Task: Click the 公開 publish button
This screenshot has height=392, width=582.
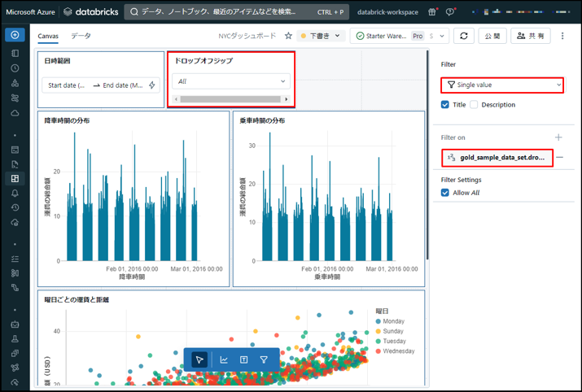Action: click(x=492, y=36)
